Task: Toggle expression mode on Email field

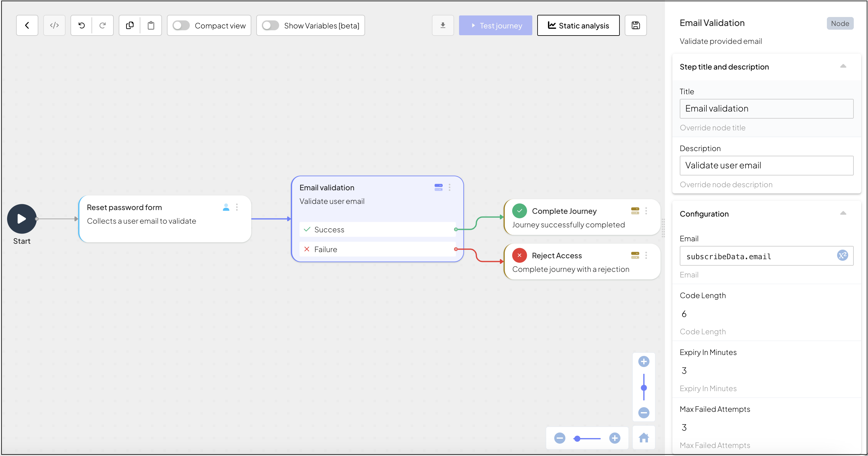Action: (842, 255)
